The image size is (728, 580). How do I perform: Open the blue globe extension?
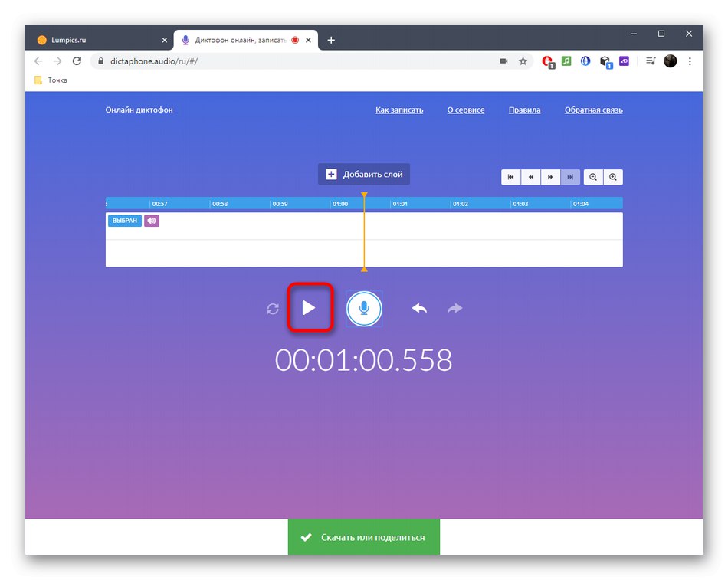(x=585, y=61)
